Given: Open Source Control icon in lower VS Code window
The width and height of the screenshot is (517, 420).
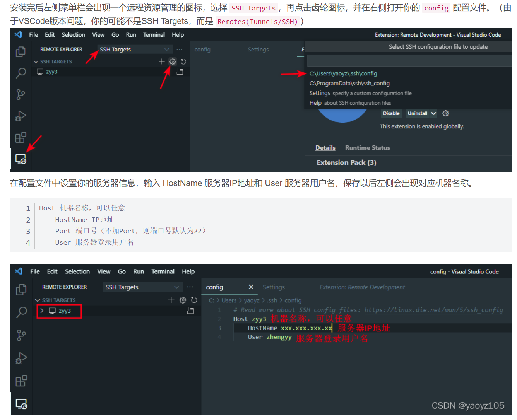Looking at the screenshot, I should 21,335.
